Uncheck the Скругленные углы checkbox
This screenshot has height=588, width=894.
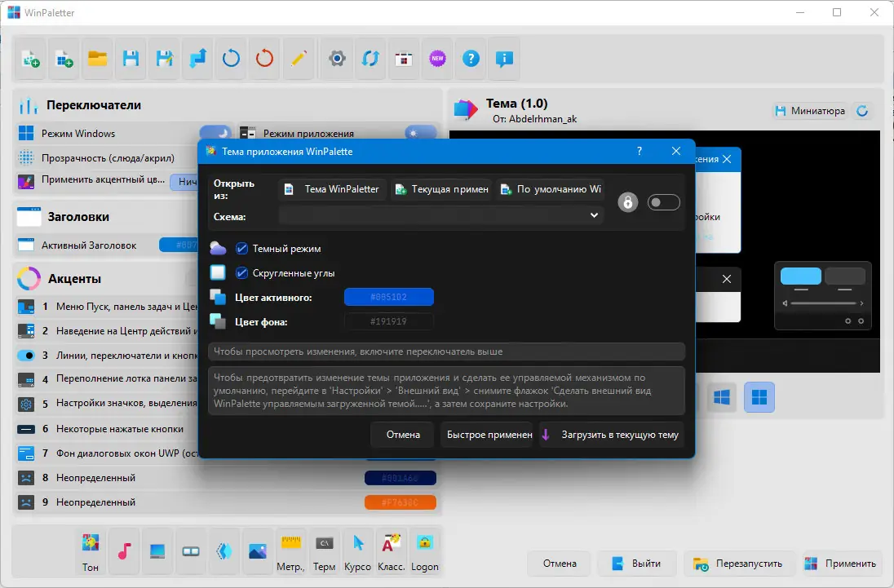tap(241, 273)
